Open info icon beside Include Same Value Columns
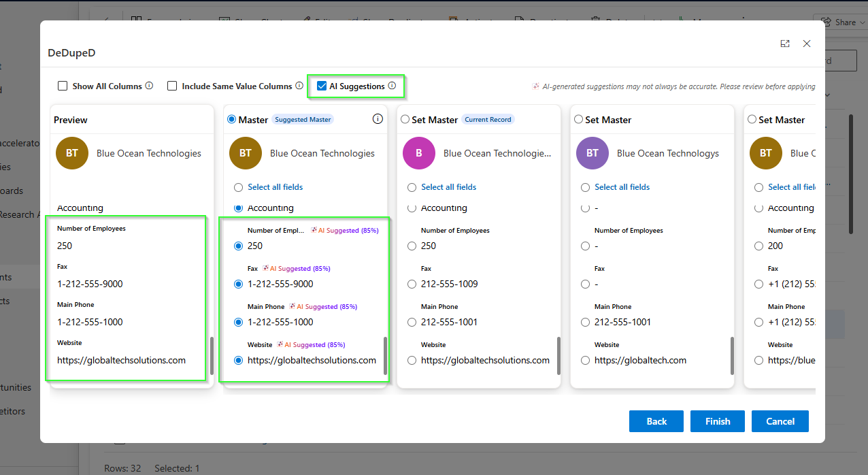This screenshot has height=475, width=868. pyautogui.click(x=299, y=86)
